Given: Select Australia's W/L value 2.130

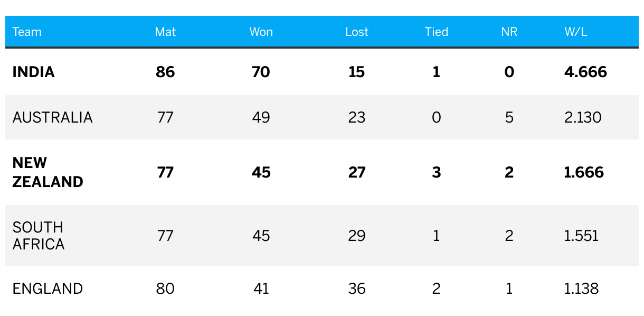Looking at the screenshot, I should pyautogui.click(x=583, y=117).
